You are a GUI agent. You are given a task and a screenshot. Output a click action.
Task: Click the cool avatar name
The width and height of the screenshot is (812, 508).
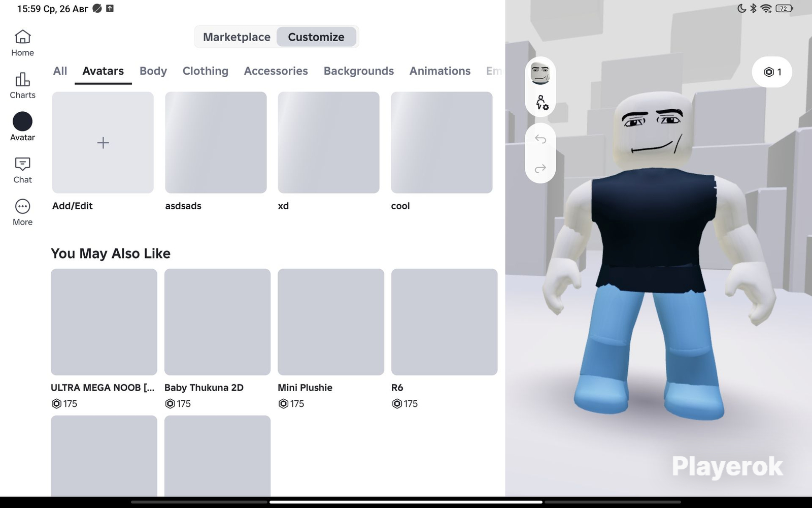[400, 206]
